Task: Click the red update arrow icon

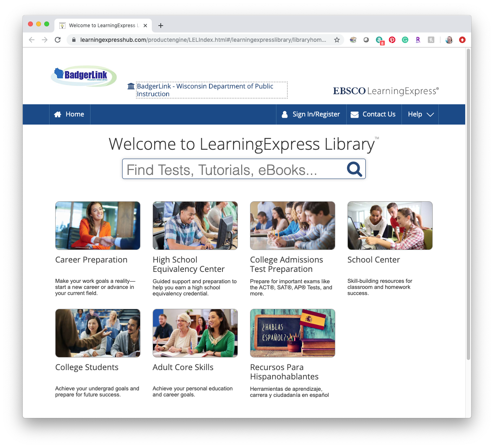Action: pyautogui.click(x=462, y=40)
